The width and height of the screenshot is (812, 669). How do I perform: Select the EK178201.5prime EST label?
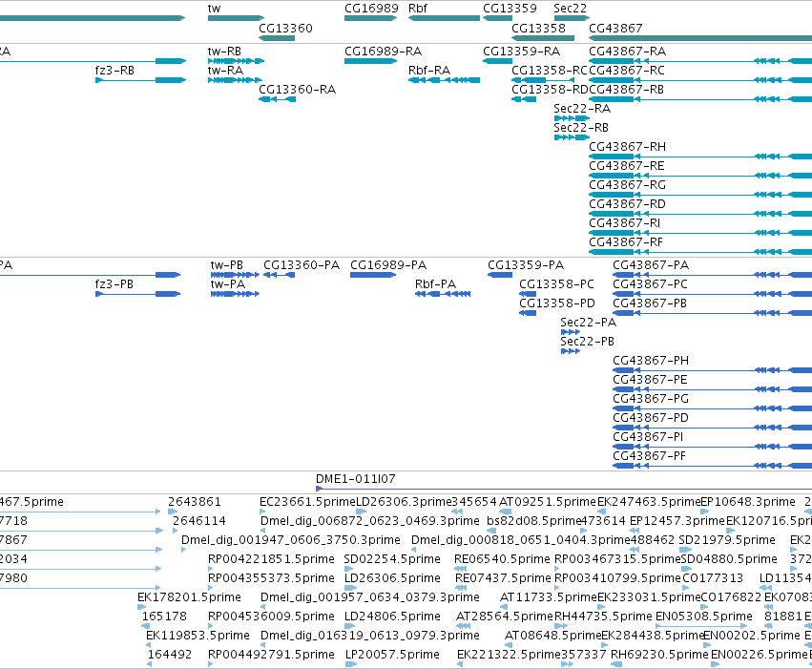pos(190,597)
